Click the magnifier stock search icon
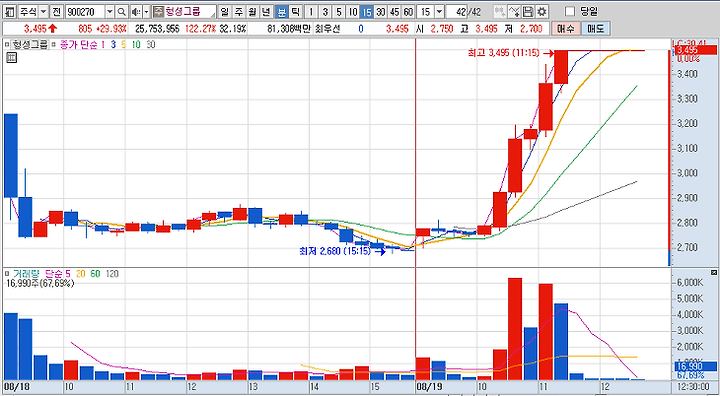 [x=122, y=11]
